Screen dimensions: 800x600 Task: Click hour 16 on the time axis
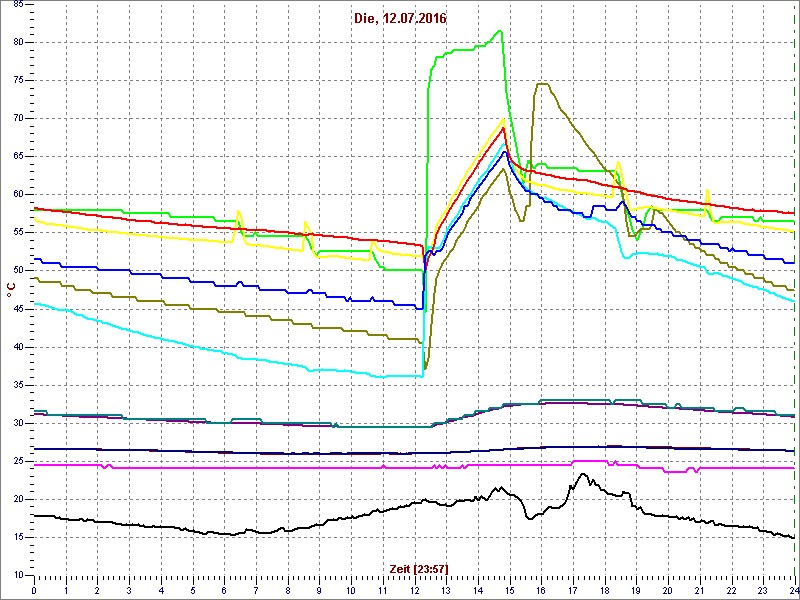[x=541, y=590]
